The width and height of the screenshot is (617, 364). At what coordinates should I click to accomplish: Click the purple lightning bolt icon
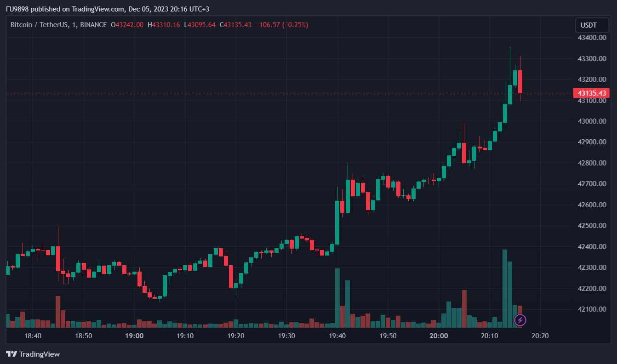point(520,320)
